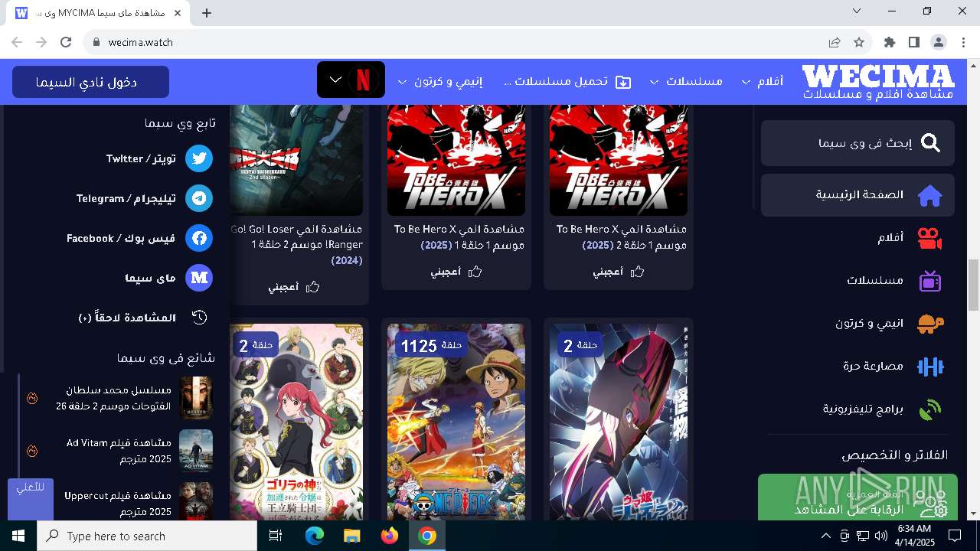Reload the page

(66, 42)
